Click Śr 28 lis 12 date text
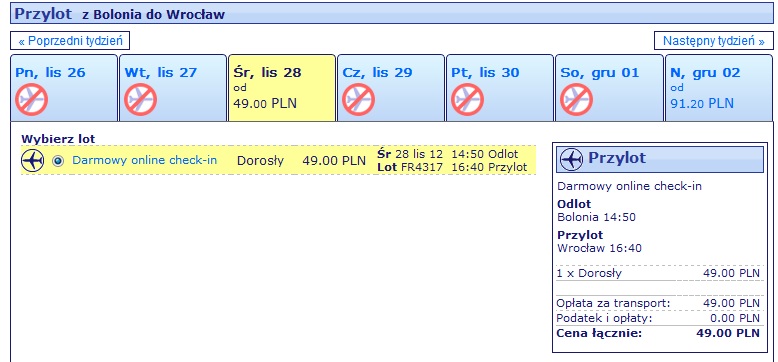 point(410,154)
